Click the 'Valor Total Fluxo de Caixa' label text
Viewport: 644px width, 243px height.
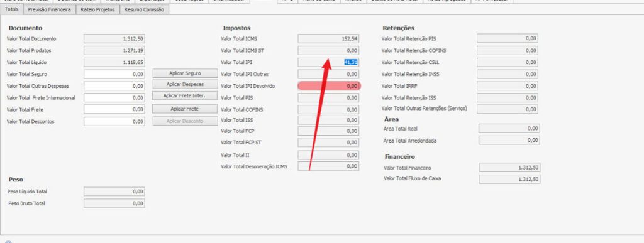point(413,179)
